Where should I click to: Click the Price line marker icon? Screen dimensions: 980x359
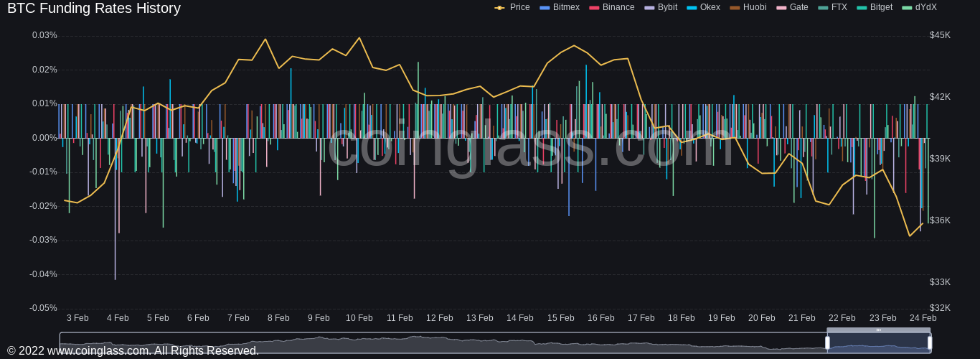[x=499, y=8]
